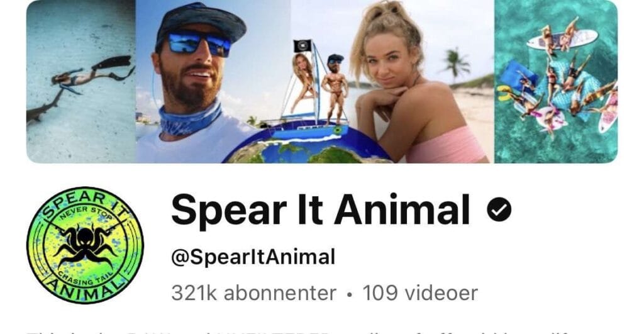Open the freediver with shark banner photo
The width and height of the screenshot is (644, 334).
(81, 81)
